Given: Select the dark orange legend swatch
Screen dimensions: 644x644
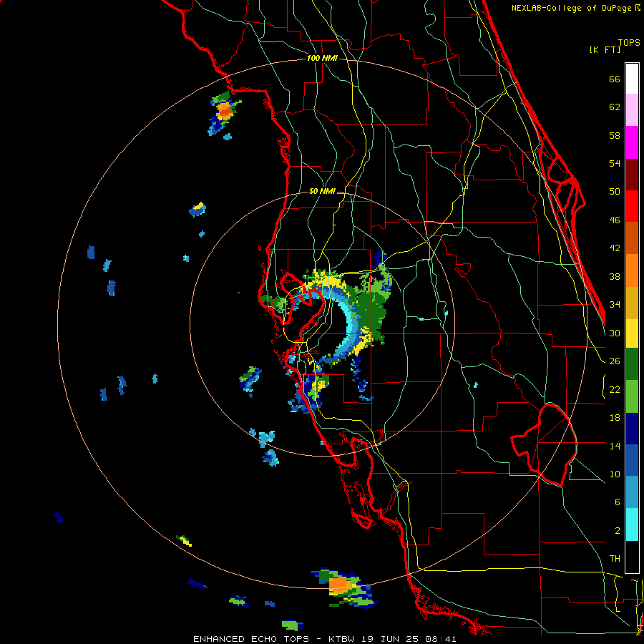Looking at the screenshot, I should (x=632, y=238).
